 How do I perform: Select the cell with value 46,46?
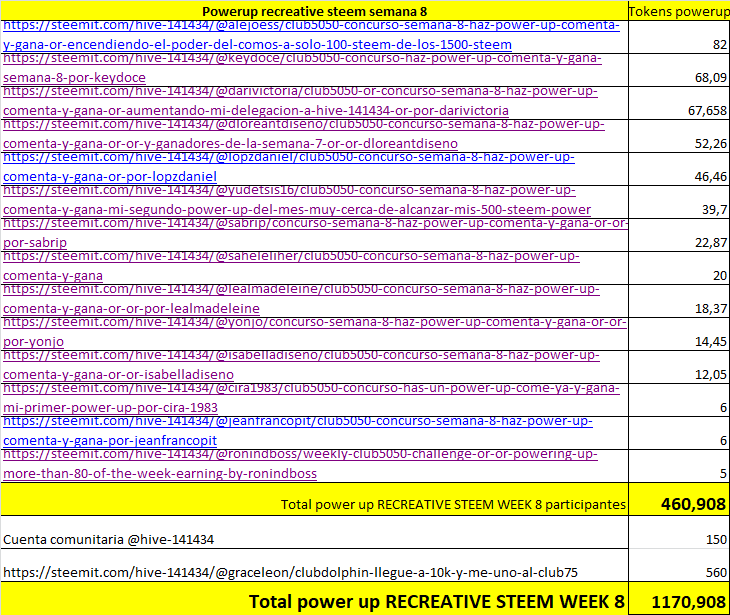pos(679,169)
